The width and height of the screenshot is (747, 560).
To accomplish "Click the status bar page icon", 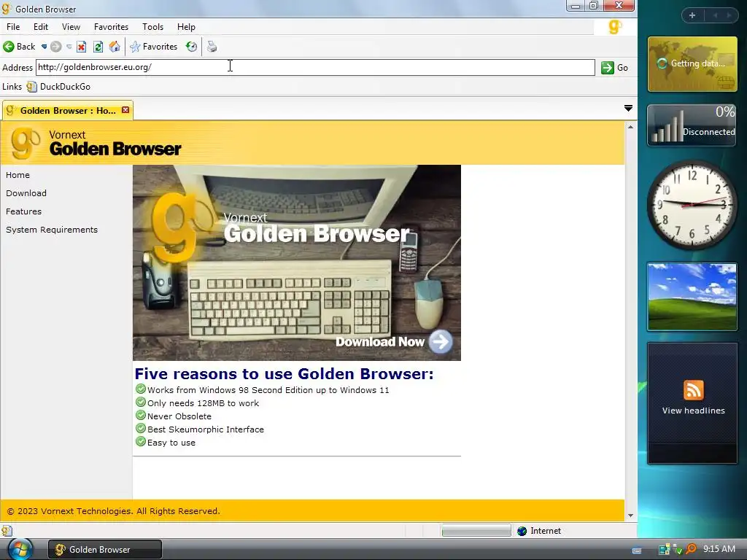I will [7, 531].
